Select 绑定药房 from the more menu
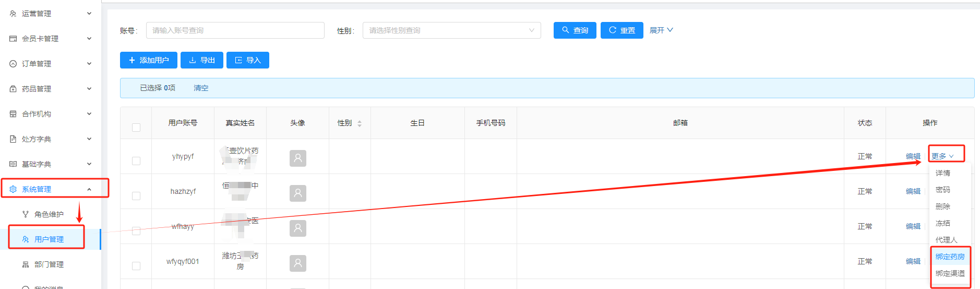This screenshot has width=980, height=289. (x=950, y=257)
